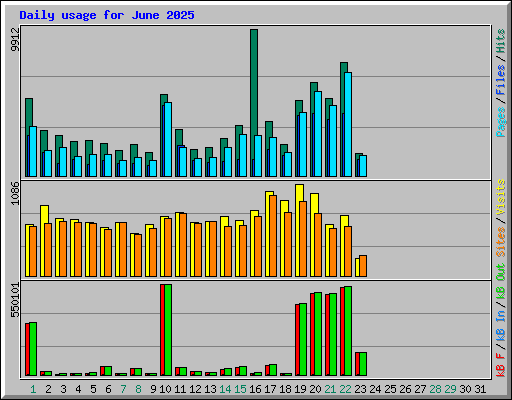Screen dimensions: 512x400
Task: Click the 'Files' legend label
Action: [x=501, y=80]
